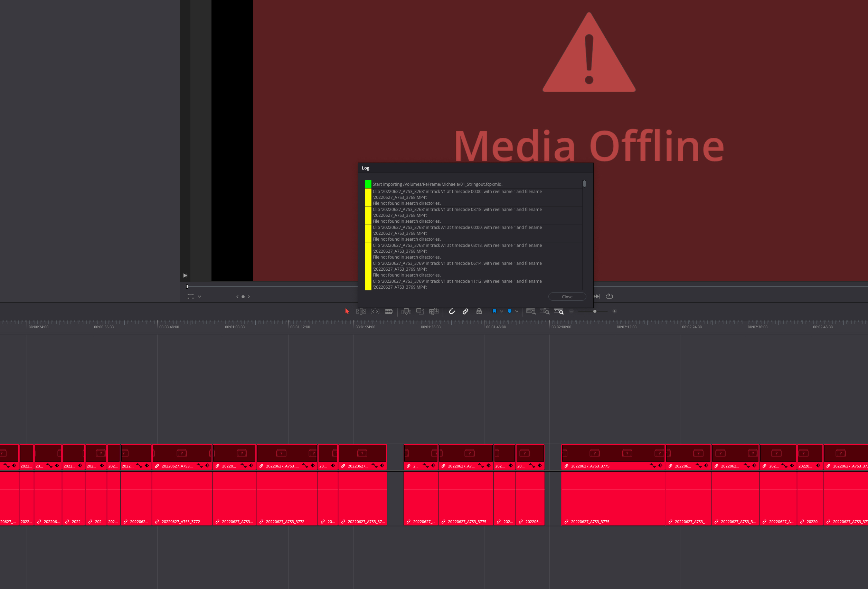Viewport: 868px width, 589px height.
Task: Select Log entry for V1 at timecode 06:14
Action: coord(474,269)
